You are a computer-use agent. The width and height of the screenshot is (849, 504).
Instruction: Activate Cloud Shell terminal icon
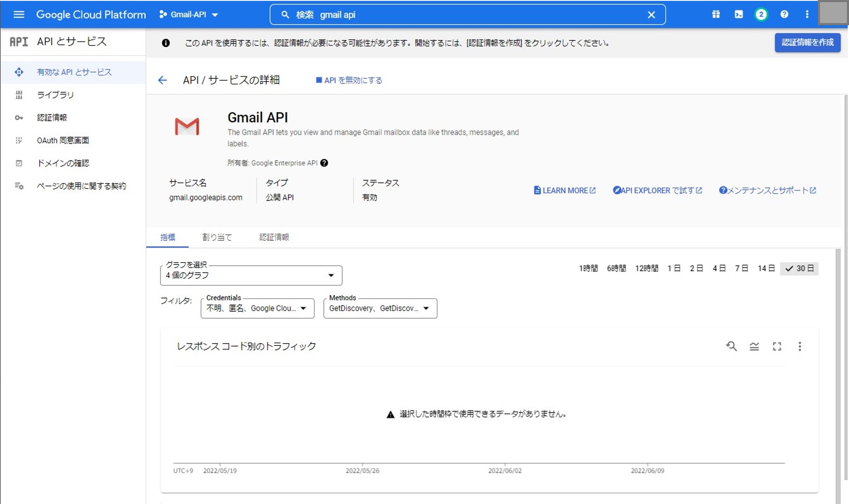tap(738, 15)
